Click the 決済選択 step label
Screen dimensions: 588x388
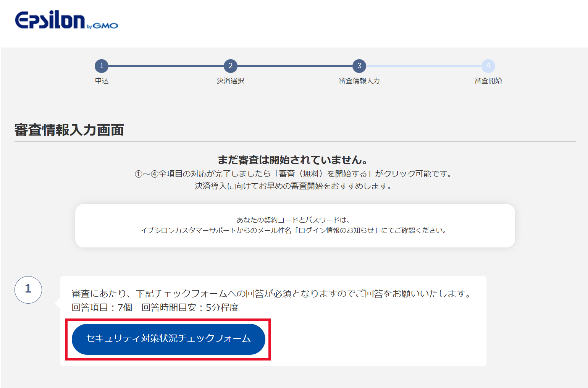[230, 81]
